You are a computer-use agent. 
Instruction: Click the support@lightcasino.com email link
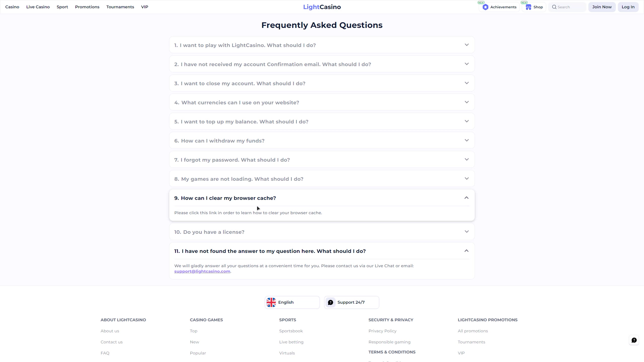tap(202, 271)
